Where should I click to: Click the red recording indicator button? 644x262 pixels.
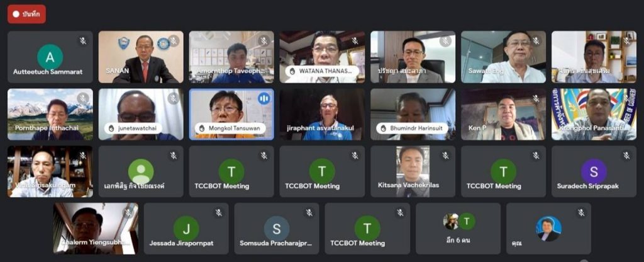(26, 14)
